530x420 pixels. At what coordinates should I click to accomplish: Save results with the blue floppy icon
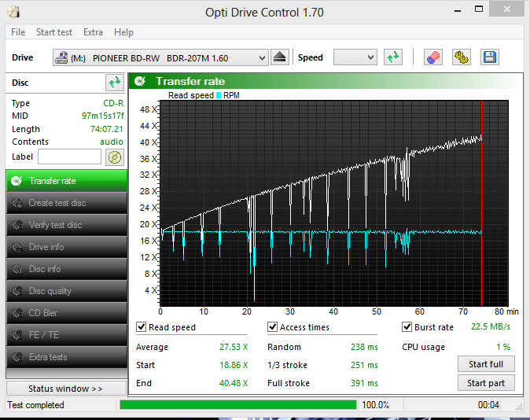(x=490, y=57)
